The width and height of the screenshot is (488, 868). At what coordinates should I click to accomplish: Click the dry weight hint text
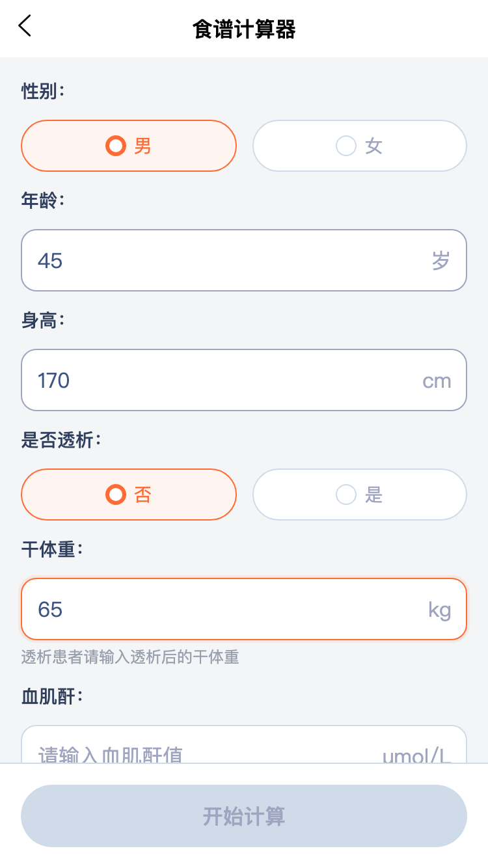pos(130,657)
